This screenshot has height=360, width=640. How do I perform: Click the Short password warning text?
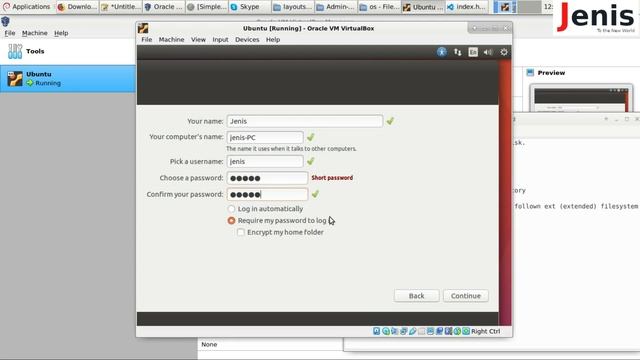click(332, 178)
